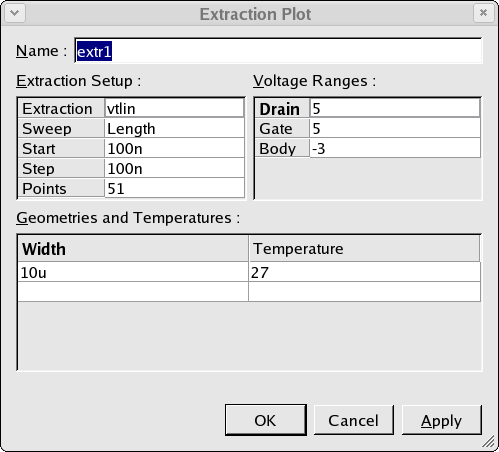Dismiss the dialog with Cancel

[353, 420]
